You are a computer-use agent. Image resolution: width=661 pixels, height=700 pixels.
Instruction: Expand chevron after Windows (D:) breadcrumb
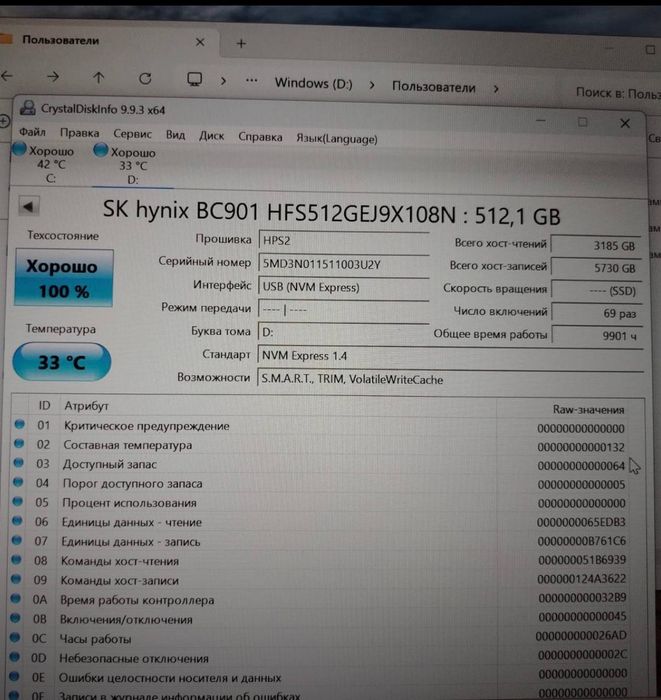pyautogui.click(x=372, y=85)
